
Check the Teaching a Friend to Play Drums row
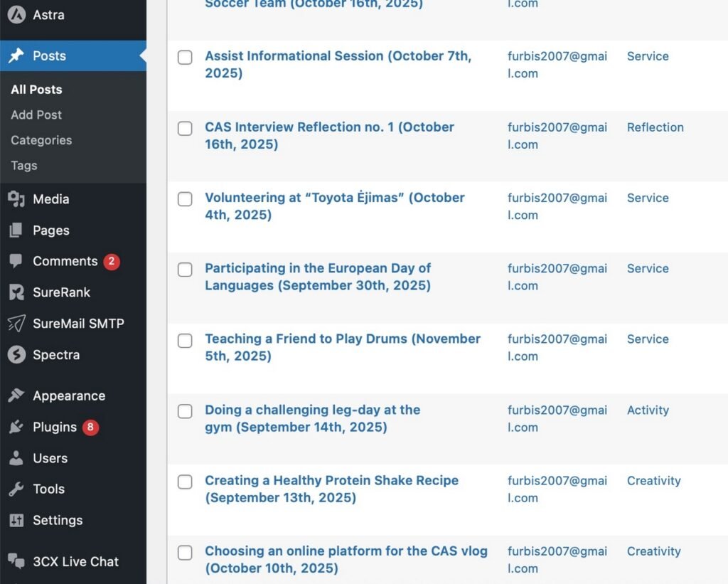point(185,341)
